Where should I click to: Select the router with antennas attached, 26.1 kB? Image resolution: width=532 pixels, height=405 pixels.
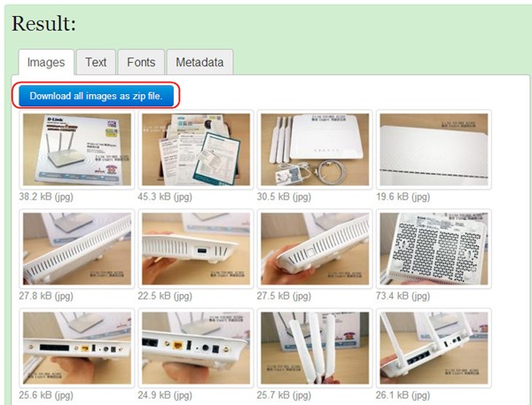pyautogui.click(x=434, y=348)
